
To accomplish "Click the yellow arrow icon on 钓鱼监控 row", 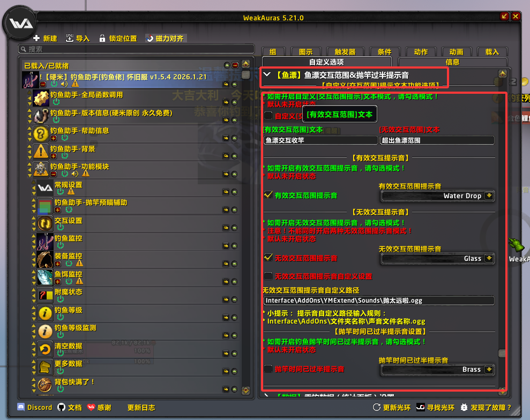I will (226, 246).
